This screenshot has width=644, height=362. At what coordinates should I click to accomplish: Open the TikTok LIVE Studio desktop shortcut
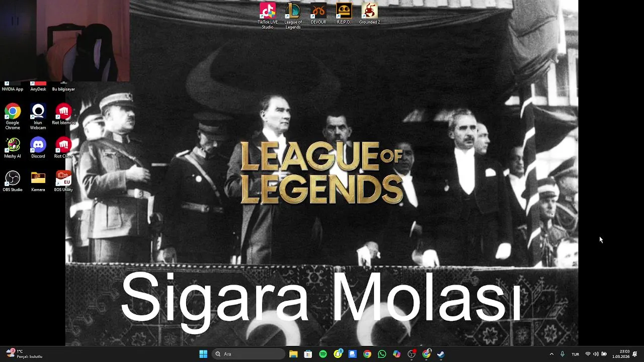pos(268,15)
